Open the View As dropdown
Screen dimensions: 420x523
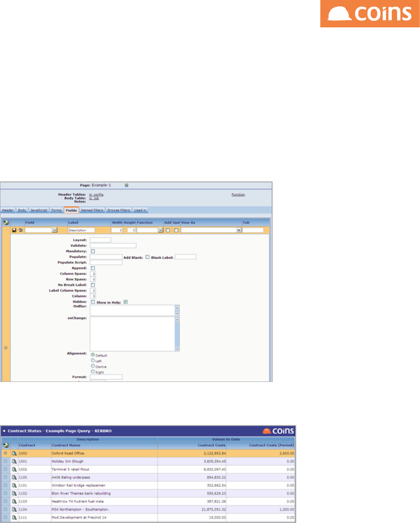pyautogui.click(x=239, y=230)
